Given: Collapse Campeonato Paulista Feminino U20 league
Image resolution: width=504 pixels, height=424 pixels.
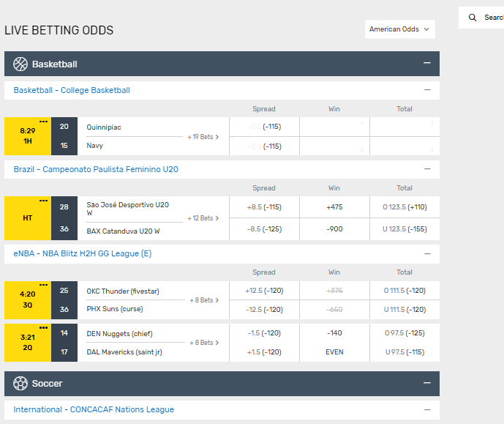Looking at the screenshot, I should click(x=427, y=169).
